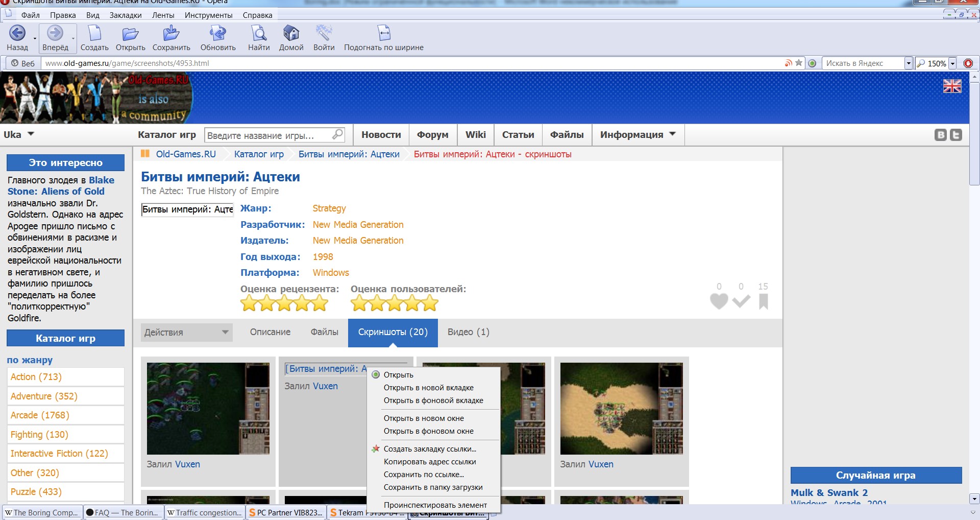This screenshot has width=980, height=520.
Task: Toggle the bookmark flag for this game
Action: pyautogui.click(x=763, y=301)
